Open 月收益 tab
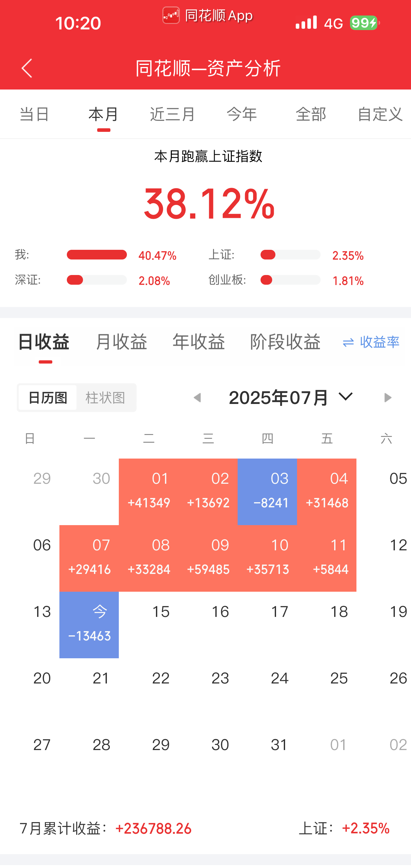 (x=121, y=342)
